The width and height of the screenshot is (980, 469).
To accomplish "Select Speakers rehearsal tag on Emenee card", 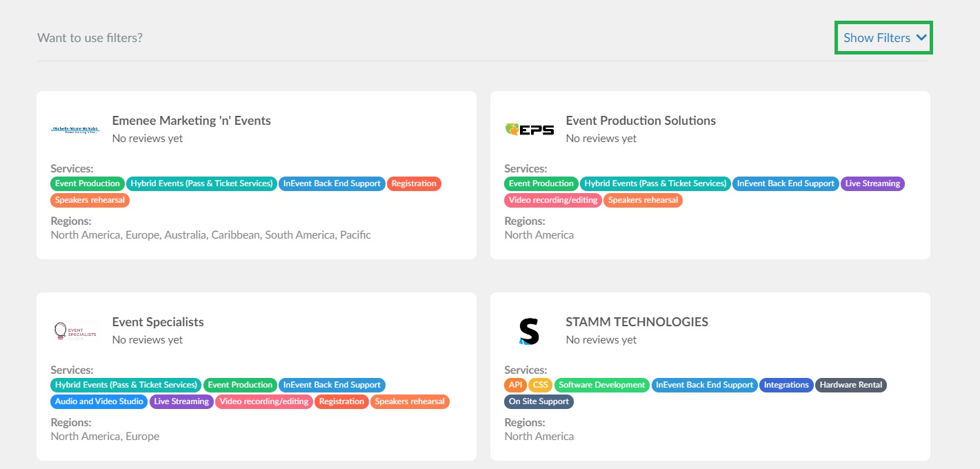I will (x=90, y=200).
